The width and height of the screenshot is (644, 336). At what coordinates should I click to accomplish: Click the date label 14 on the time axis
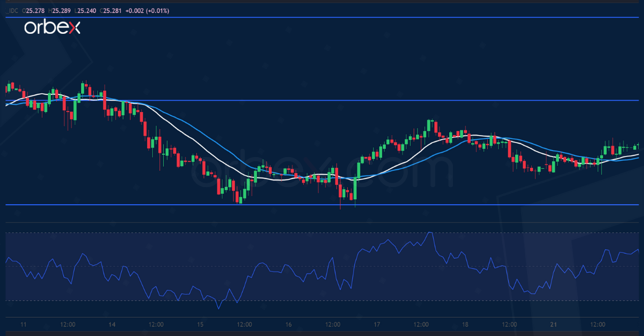(112, 324)
